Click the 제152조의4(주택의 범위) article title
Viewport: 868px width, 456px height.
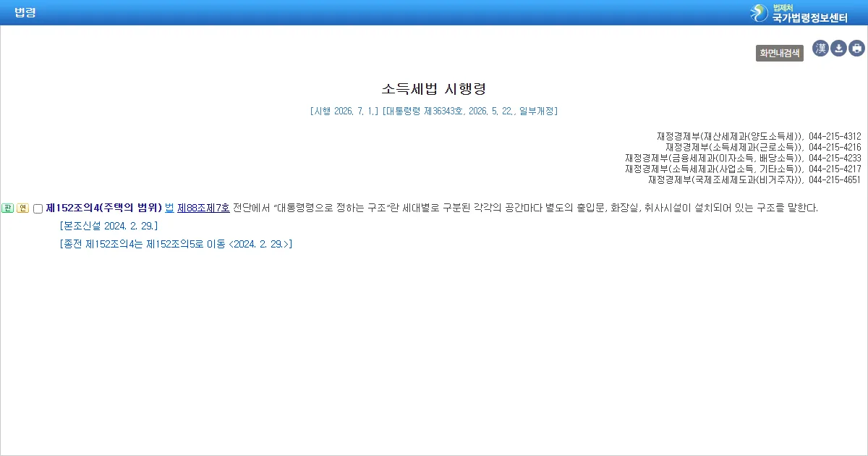103,208
